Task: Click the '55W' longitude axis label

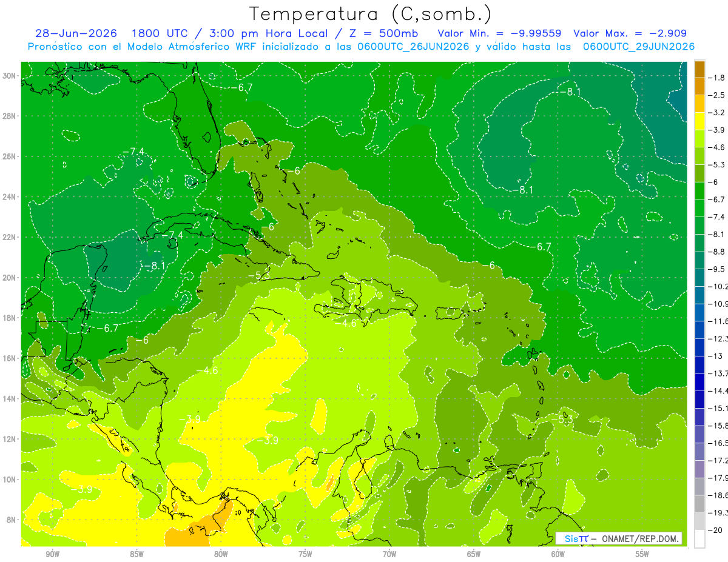Action: point(642,554)
